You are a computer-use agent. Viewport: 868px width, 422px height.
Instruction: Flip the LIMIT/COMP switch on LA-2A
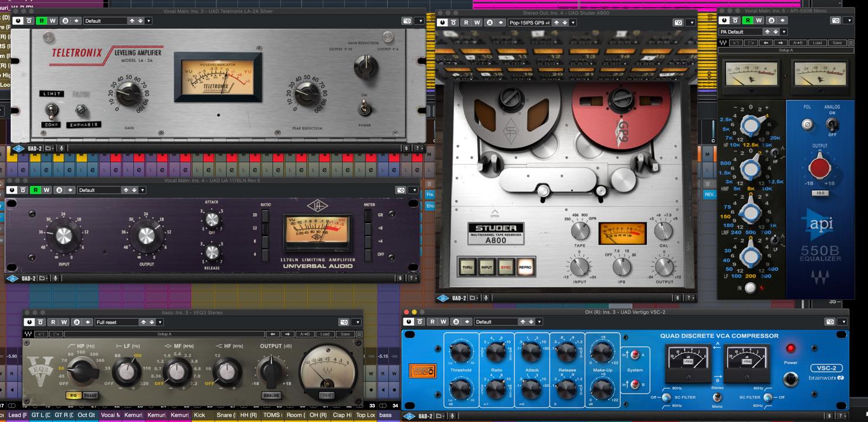pos(52,110)
